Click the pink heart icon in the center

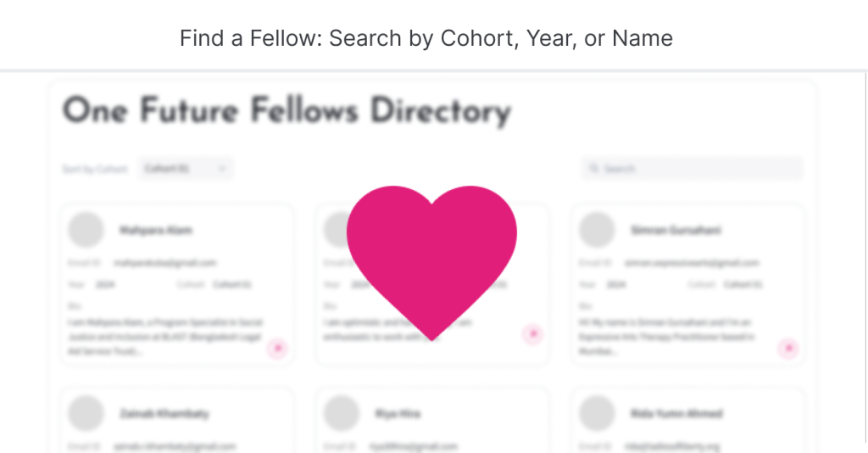tap(431, 254)
